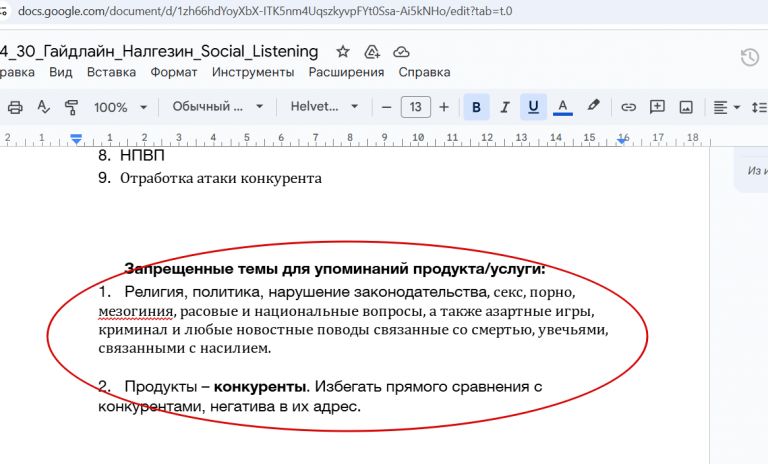The width and height of the screenshot is (768, 464).
Task: Click the browser URL address bar
Action: tap(264, 11)
